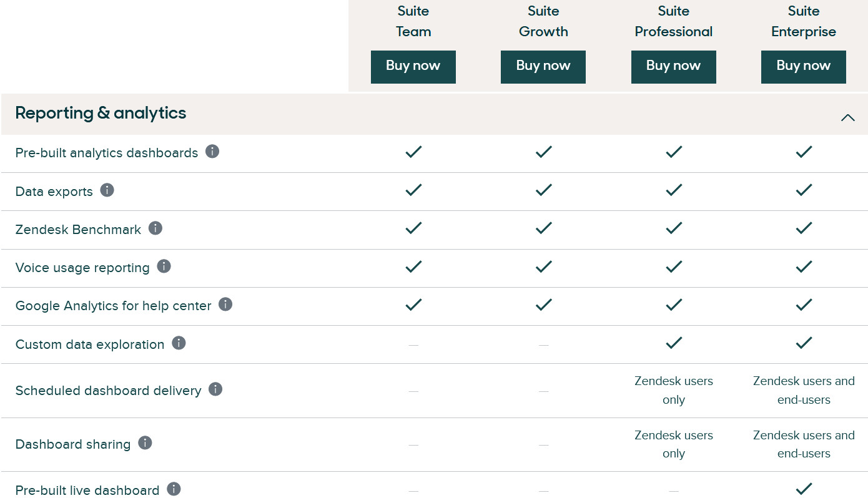Viewport: 868px width, 498px height.
Task: Click Suite Enterprise checkmark for Custom data exploration
Action: tap(804, 343)
